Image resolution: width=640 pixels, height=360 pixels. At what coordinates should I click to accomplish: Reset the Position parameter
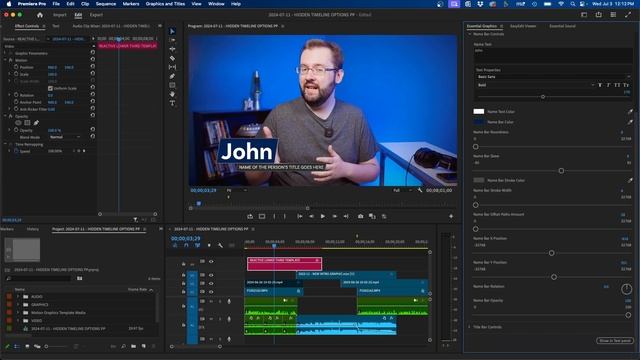click(93, 67)
